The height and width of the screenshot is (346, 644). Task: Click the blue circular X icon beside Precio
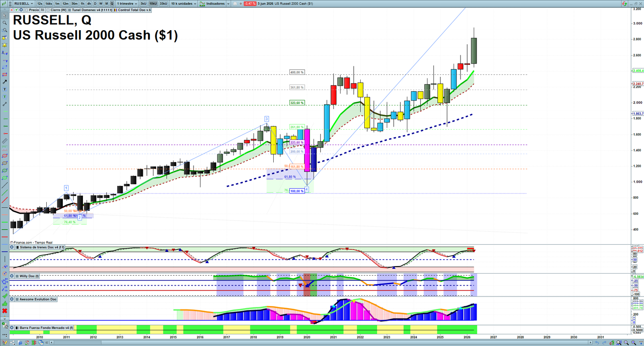[x=21, y=10]
